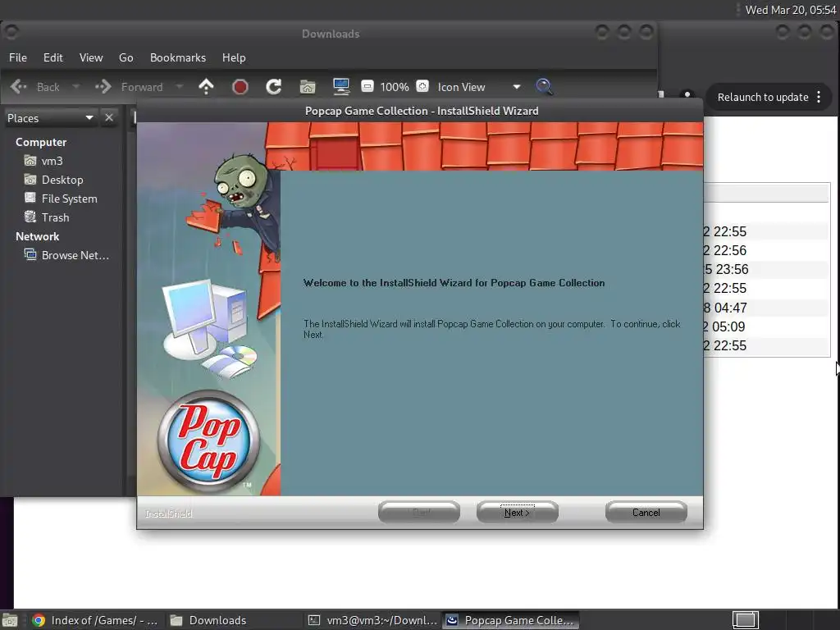
Task: Open Computer from the toolbar monitor icon
Action: click(x=341, y=86)
